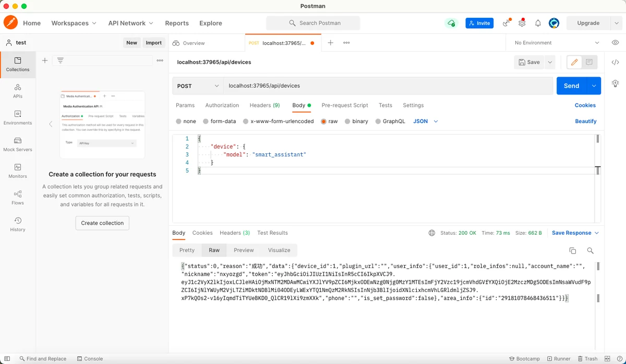Open the POST HTTP method dropdown
This screenshot has height=364, width=626.
(x=198, y=86)
